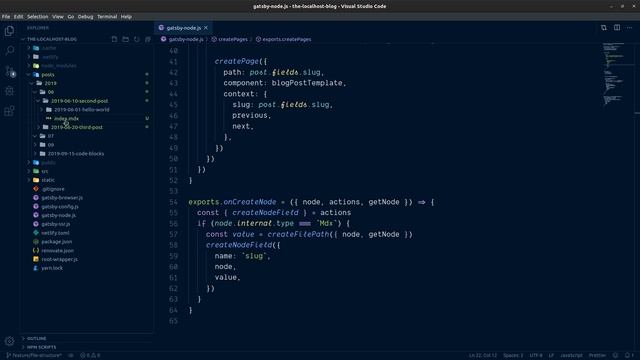Image resolution: width=640 pixels, height=360 pixels.
Task: Open gatsby-node.js in file tree
Action: (x=58, y=216)
